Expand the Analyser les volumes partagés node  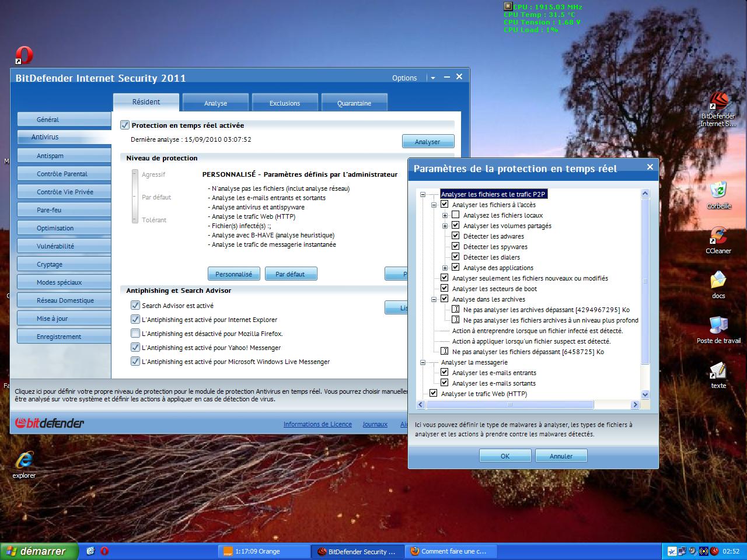pos(445,226)
